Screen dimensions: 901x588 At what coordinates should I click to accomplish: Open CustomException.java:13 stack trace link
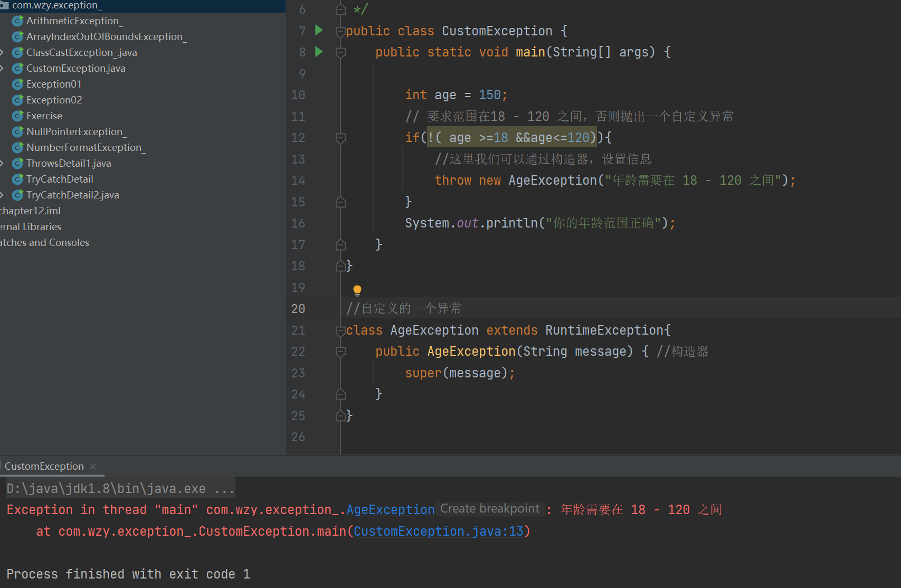(x=439, y=532)
